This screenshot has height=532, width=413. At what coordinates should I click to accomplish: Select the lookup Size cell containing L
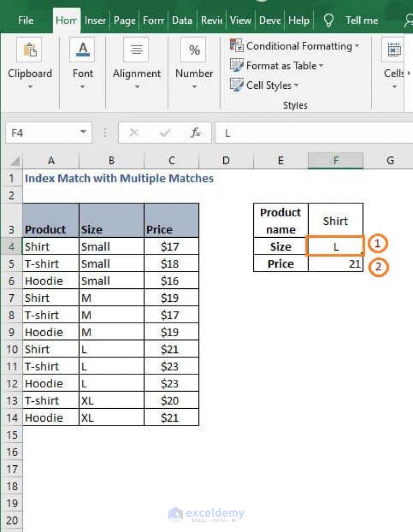tap(336, 246)
